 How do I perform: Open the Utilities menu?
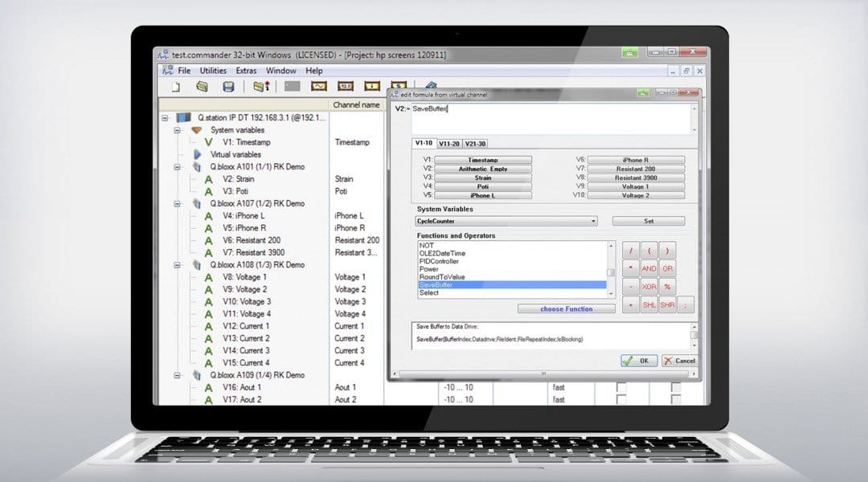[213, 71]
